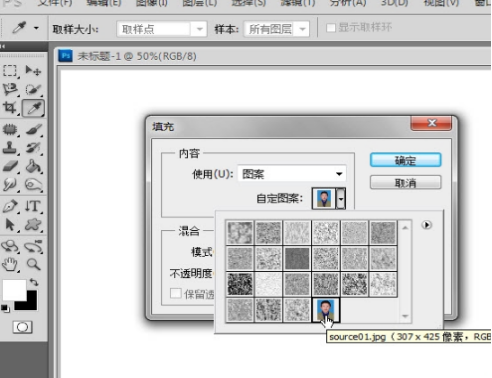492x378 pixels.
Task: Close the 填充 dialog
Action: click(x=431, y=123)
